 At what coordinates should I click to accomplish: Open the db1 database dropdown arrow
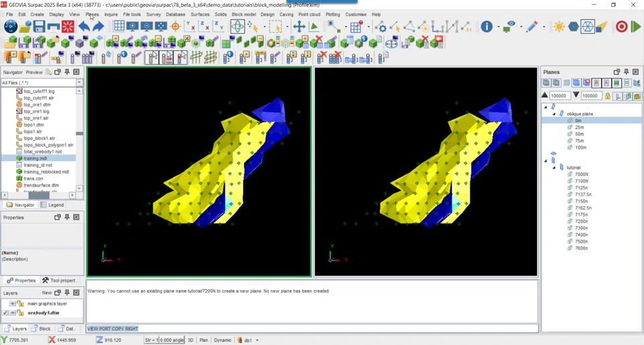[x=257, y=340]
